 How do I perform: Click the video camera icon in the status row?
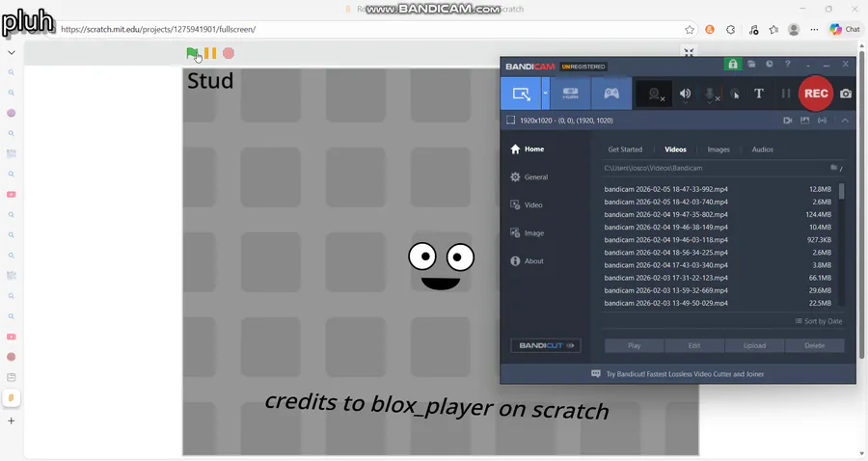(x=788, y=121)
